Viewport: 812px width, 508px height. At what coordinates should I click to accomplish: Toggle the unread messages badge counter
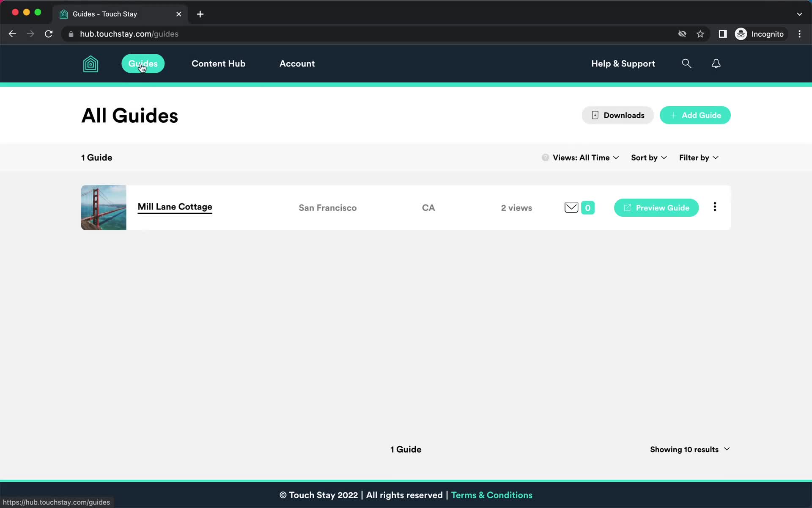[x=587, y=207]
